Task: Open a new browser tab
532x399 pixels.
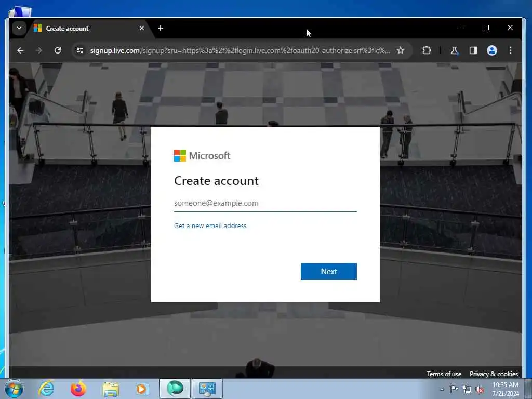Action: coord(161,28)
